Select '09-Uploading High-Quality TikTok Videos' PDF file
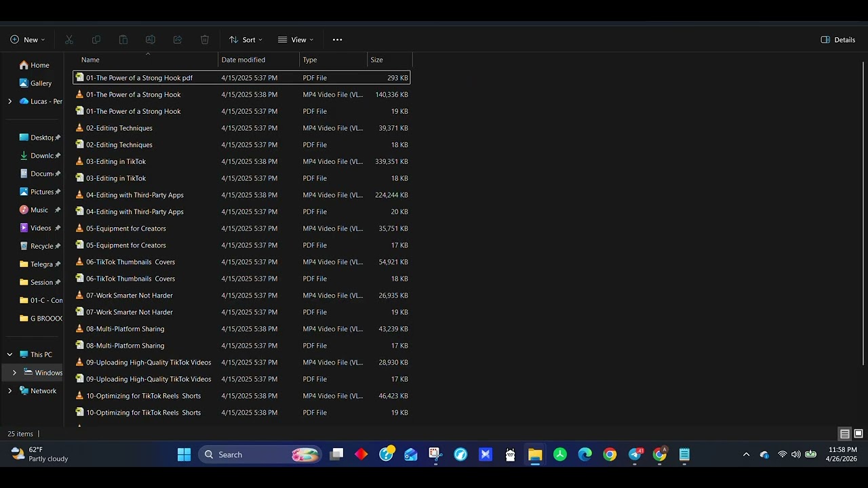 click(241, 379)
